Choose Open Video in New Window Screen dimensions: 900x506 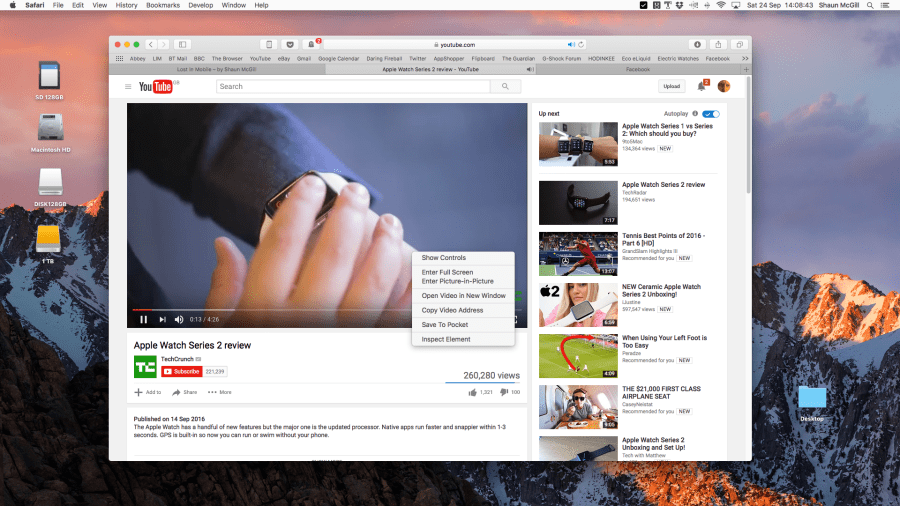tap(463, 296)
